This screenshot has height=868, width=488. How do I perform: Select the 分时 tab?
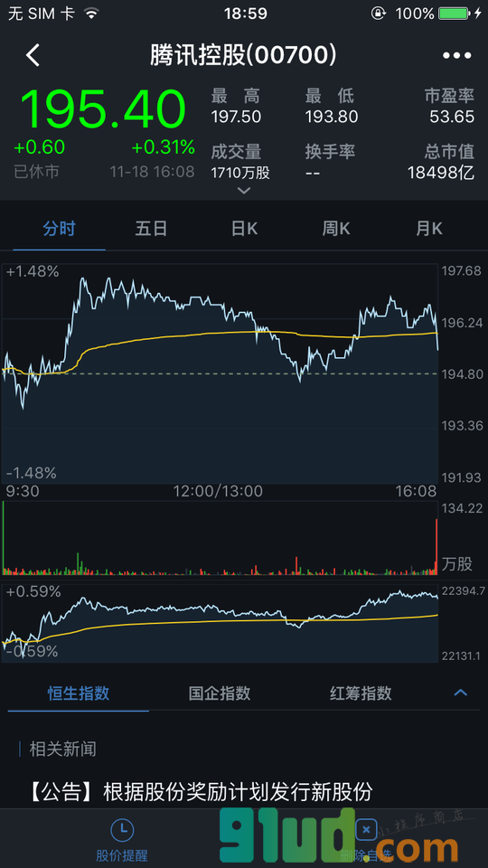pos(60,229)
